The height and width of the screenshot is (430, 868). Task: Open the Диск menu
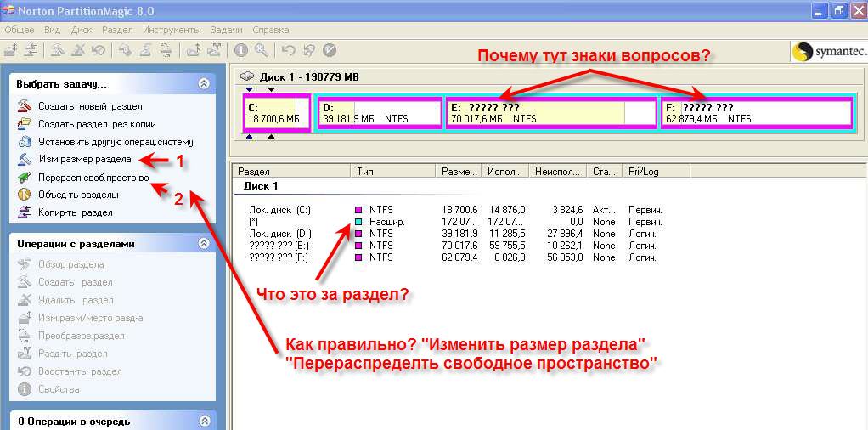[x=82, y=30]
